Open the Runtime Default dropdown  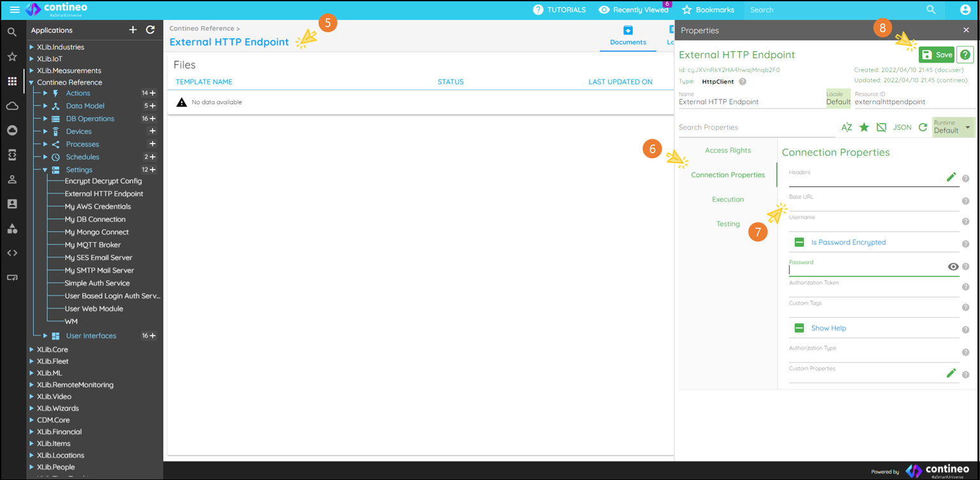(953, 127)
